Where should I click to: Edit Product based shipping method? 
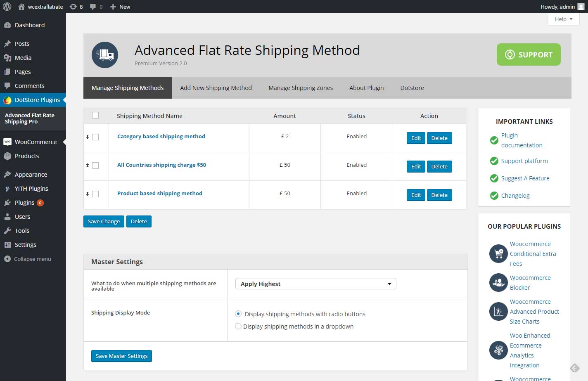point(416,195)
